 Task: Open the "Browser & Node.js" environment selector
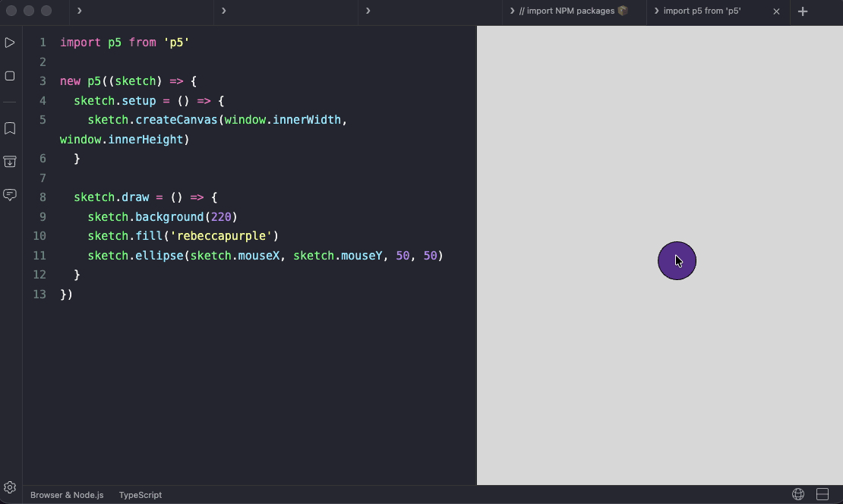click(67, 495)
